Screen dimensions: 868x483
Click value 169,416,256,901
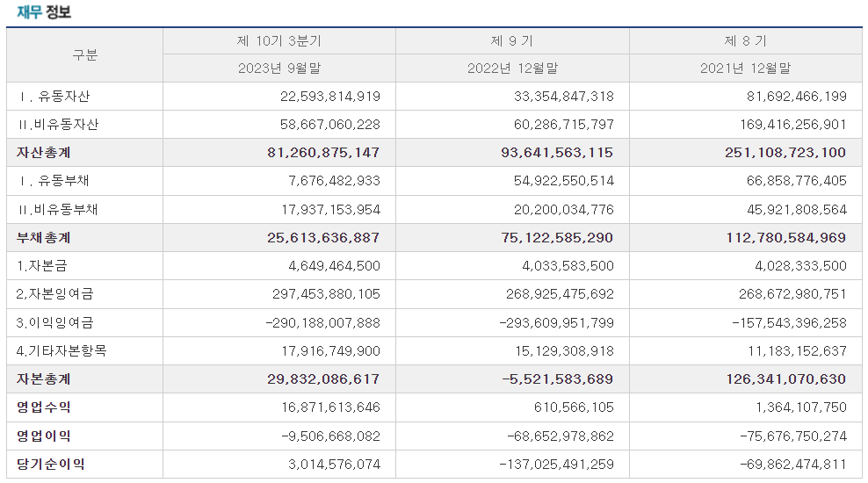(x=793, y=125)
